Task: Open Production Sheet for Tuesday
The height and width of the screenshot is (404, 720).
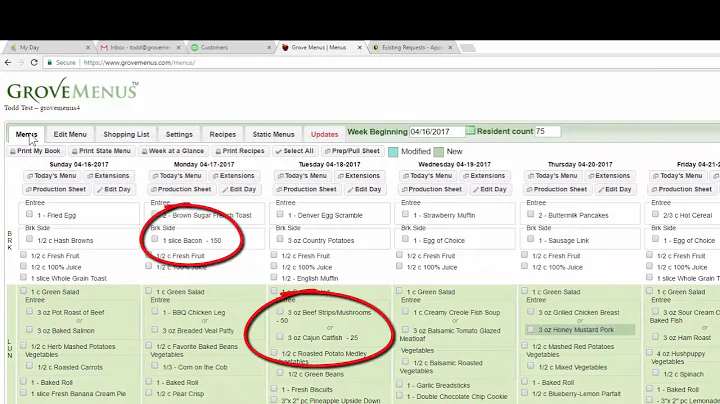Action: click(307, 189)
